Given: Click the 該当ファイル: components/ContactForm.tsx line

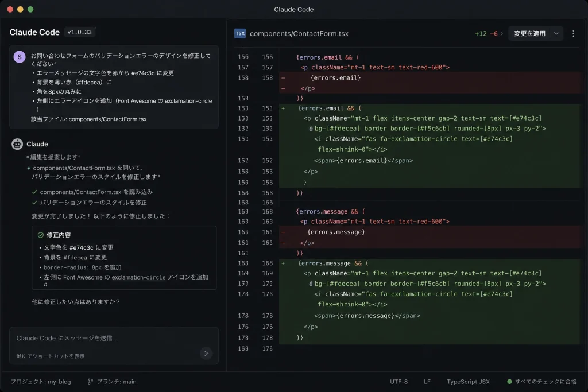Looking at the screenshot, I should click(89, 119).
